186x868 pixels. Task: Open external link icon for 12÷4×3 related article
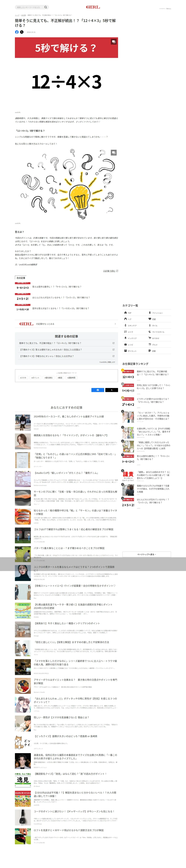click(113, 343)
